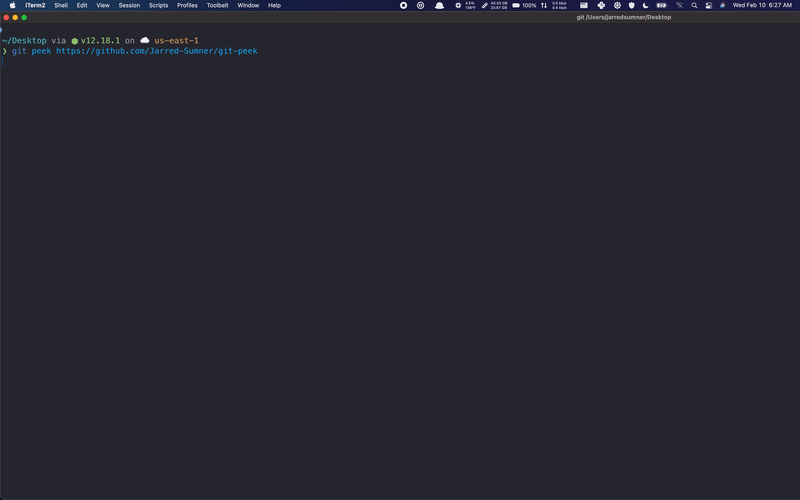Open the Shell menu
The width and height of the screenshot is (800, 500).
[x=61, y=5]
